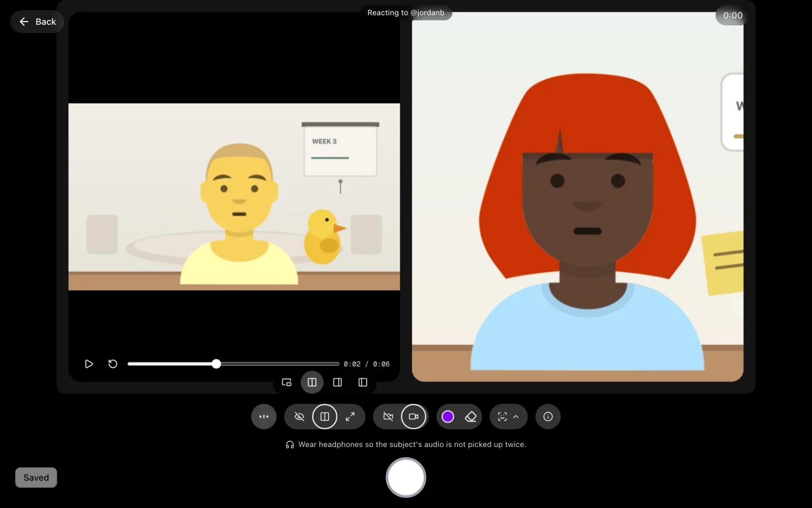
Task: Toggle the face framing tool
Action: (502, 417)
